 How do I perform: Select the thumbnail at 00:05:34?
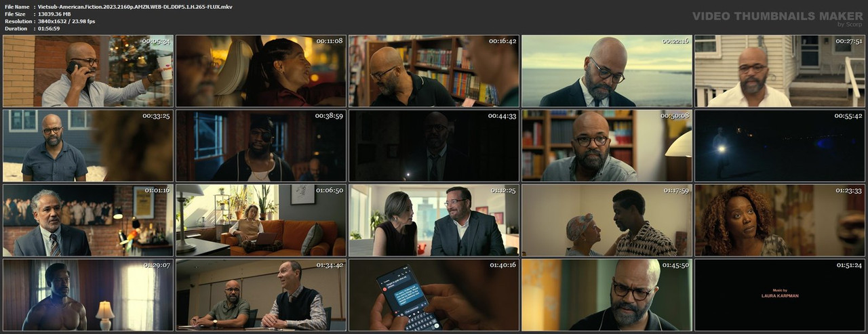click(88, 71)
